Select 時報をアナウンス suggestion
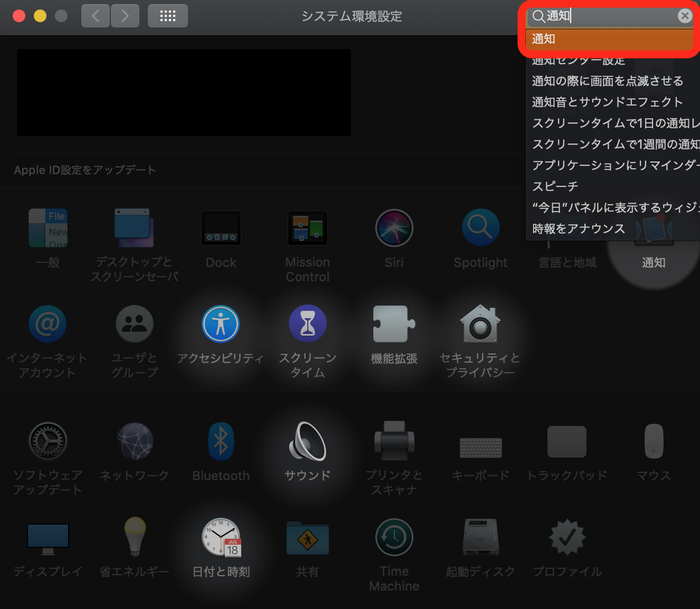This screenshot has height=609, width=700. click(x=613, y=229)
